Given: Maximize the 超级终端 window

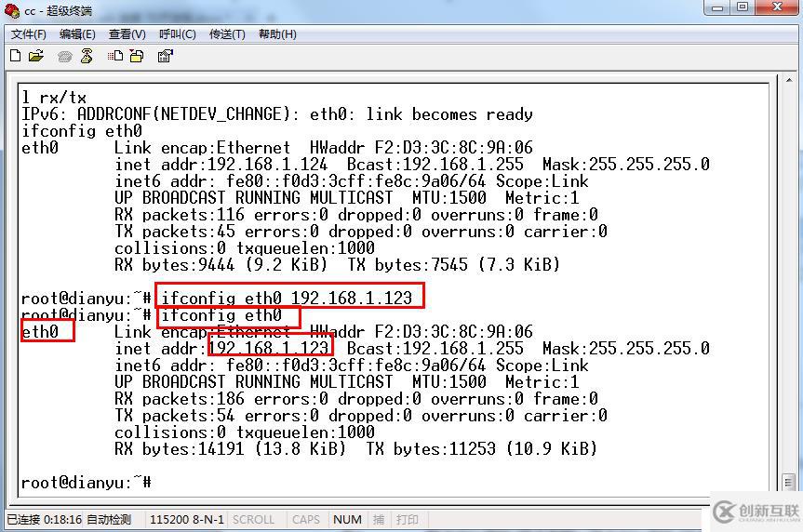Looking at the screenshot, I should pos(743,7).
